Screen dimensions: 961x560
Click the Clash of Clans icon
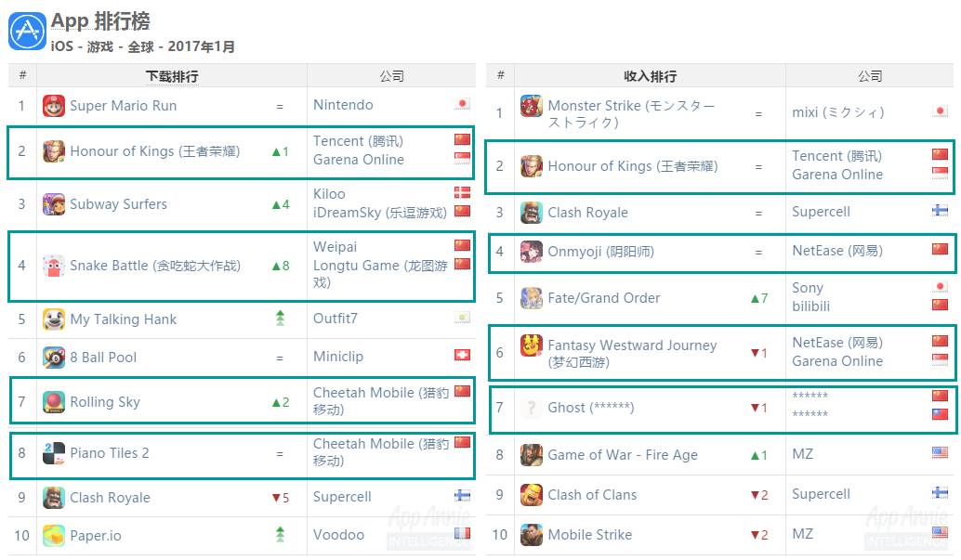coord(532,495)
